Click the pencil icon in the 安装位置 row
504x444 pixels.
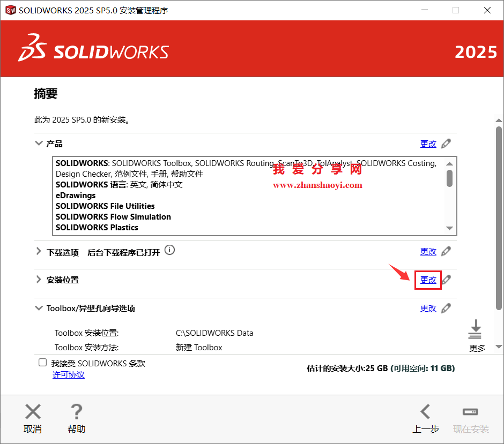click(x=446, y=280)
